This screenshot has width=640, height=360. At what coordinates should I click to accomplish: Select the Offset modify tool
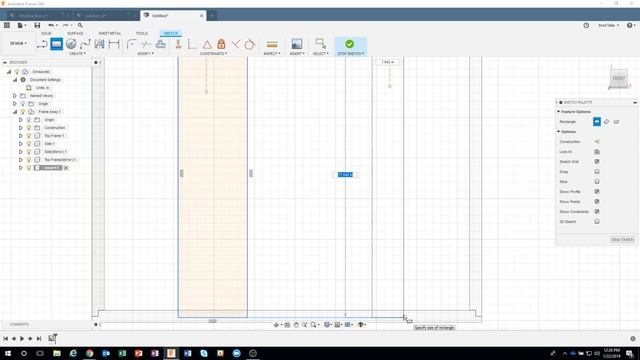pos(160,44)
